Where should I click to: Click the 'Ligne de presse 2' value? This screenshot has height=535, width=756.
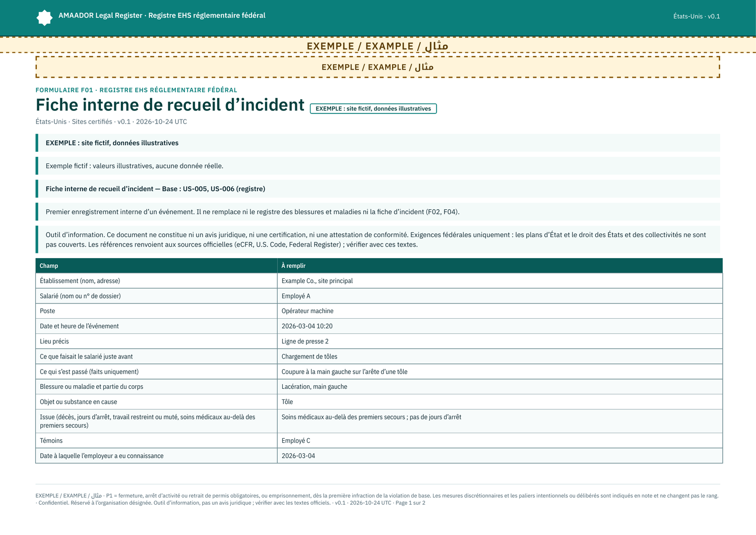pyautogui.click(x=500, y=341)
